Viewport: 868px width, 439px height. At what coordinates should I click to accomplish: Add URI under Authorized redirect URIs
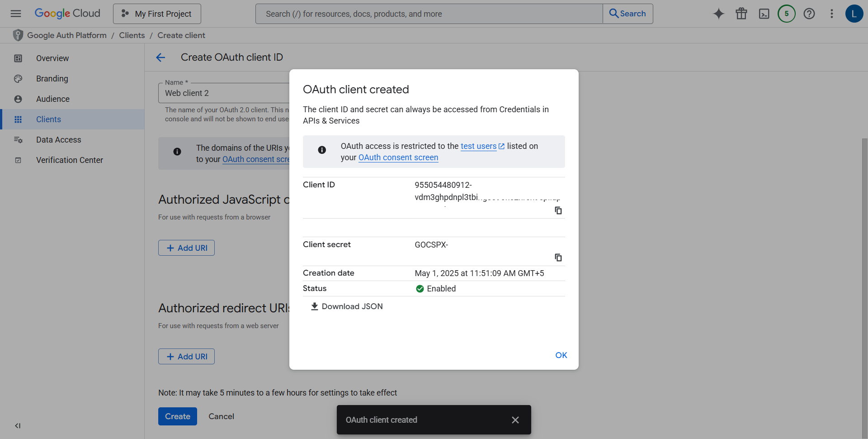click(x=186, y=357)
